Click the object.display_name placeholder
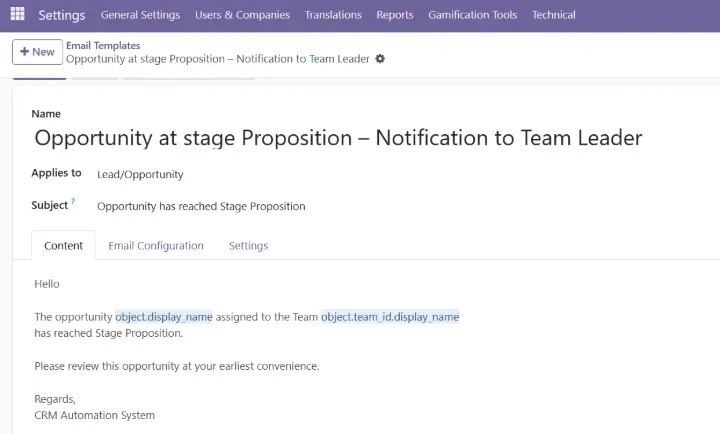Viewport: 720px width, 434px height. [x=164, y=317]
